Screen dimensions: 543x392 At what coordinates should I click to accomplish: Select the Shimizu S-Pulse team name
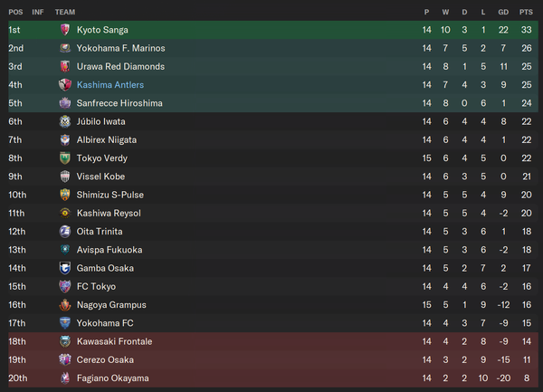click(110, 195)
